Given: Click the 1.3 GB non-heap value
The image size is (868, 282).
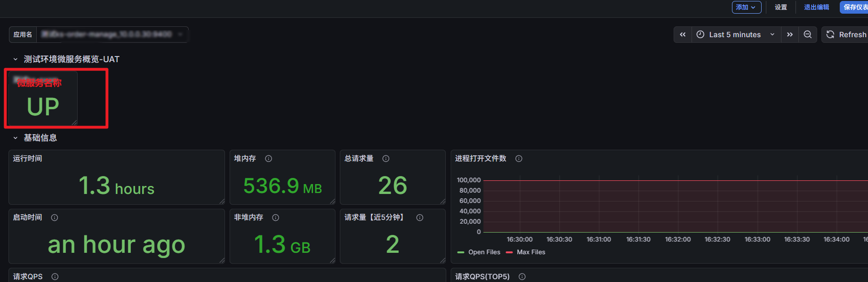Looking at the screenshot, I should click(x=282, y=245).
